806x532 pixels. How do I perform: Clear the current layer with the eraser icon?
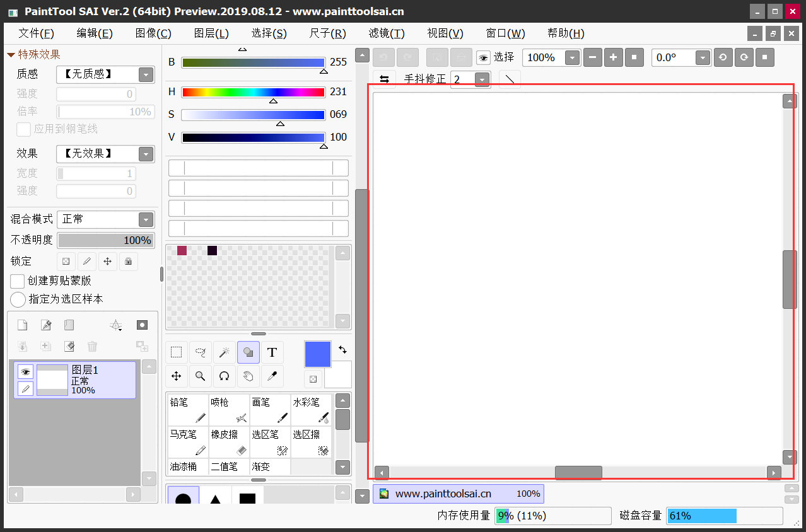pyautogui.click(x=69, y=346)
